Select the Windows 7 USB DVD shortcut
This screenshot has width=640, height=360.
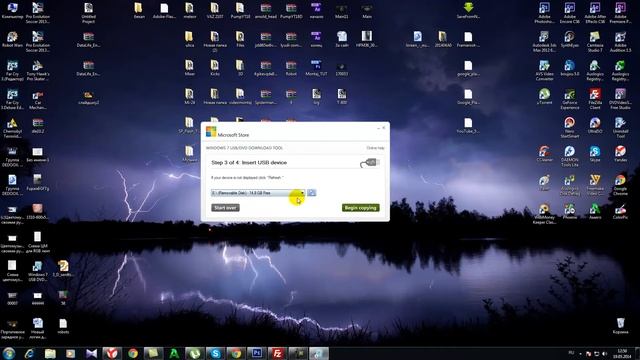[x=38, y=271]
